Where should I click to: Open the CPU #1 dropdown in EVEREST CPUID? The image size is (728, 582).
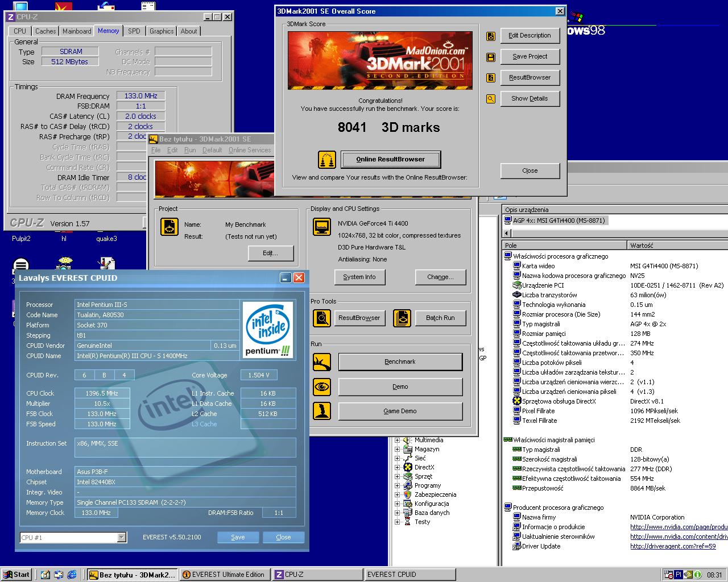coord(121,537)
